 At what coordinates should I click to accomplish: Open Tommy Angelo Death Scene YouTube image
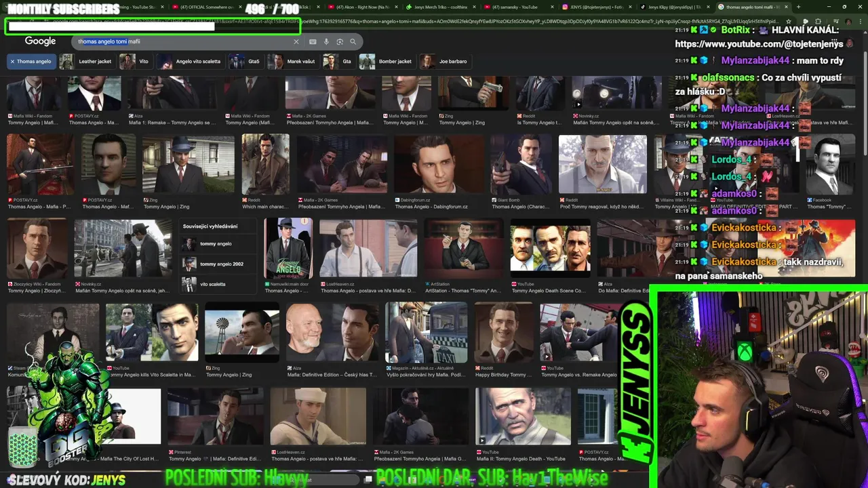coord(550,247)
